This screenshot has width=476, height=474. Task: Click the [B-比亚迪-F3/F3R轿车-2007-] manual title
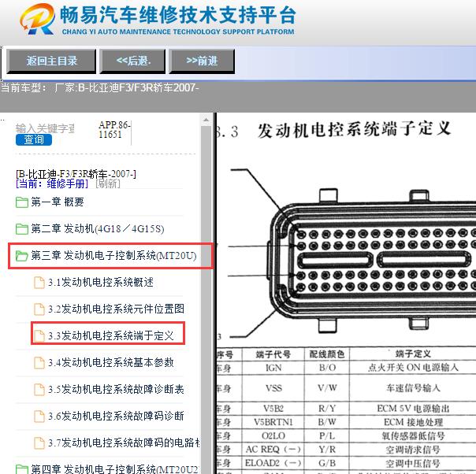tap(76, 174)
